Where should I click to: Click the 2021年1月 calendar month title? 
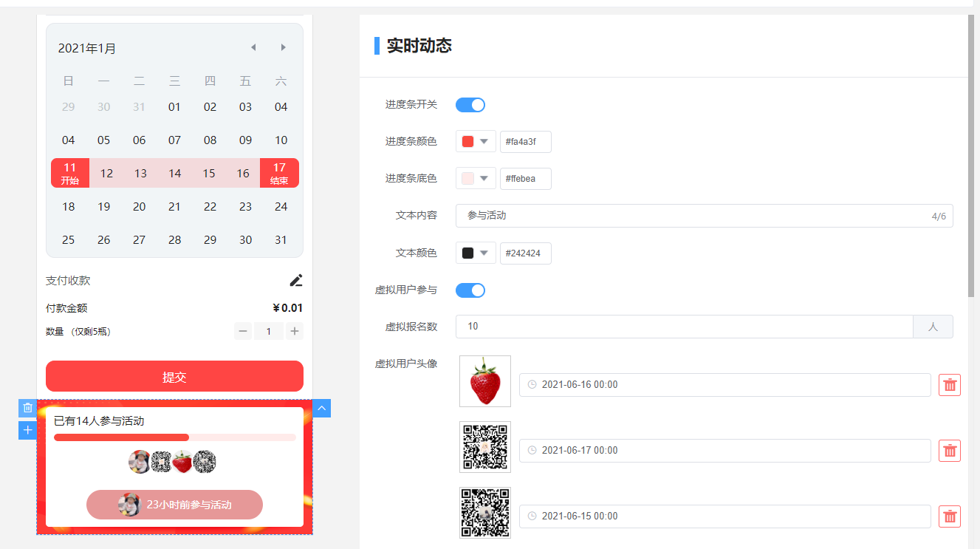[87, 49]
